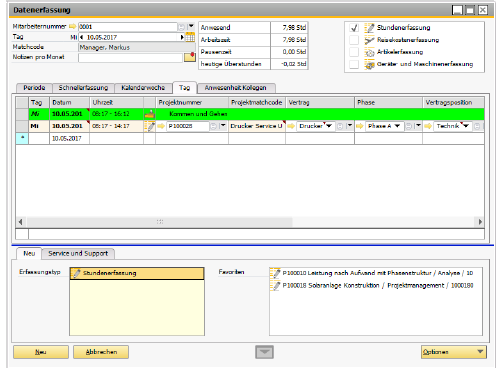Enable the Reisekostenerfassung checkbox

click(354, 40)
